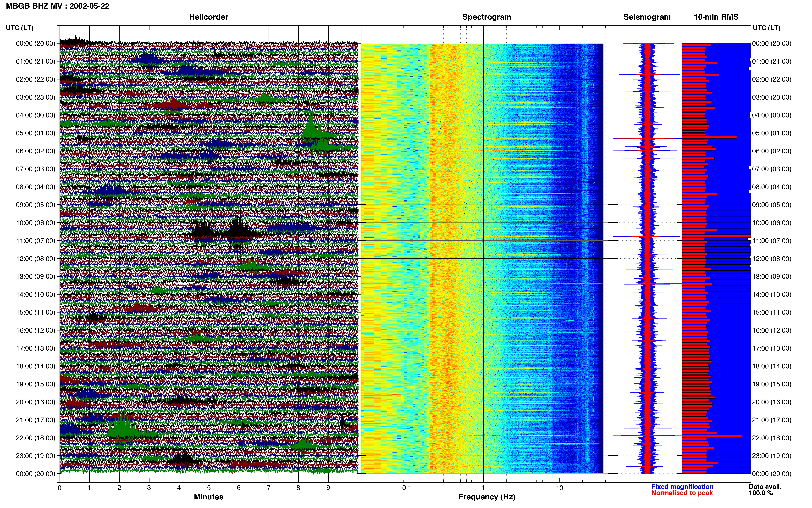Click helicorder minute tick label 0
The image size is (812, 508).
tap(59, 488)
